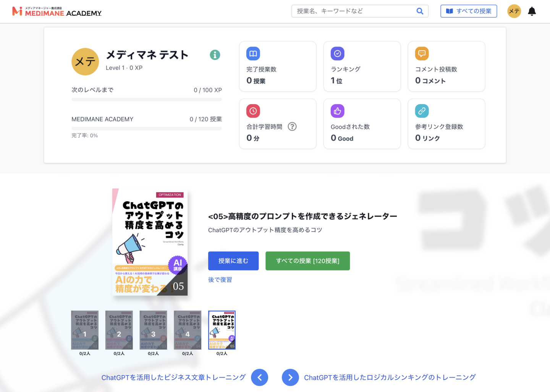Click the notification bell icon

pos(532,11)
